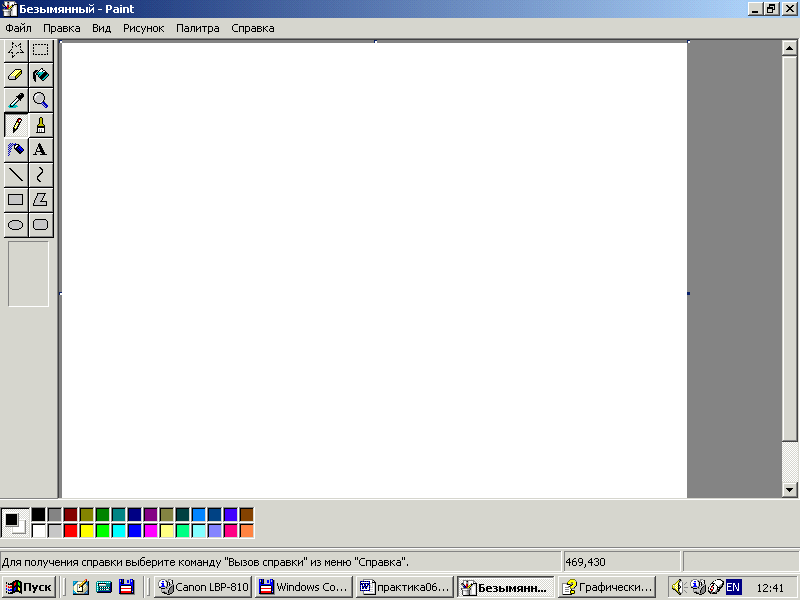
Task: Click the floppy disk quick launch icon
Action: coord(127,587)
